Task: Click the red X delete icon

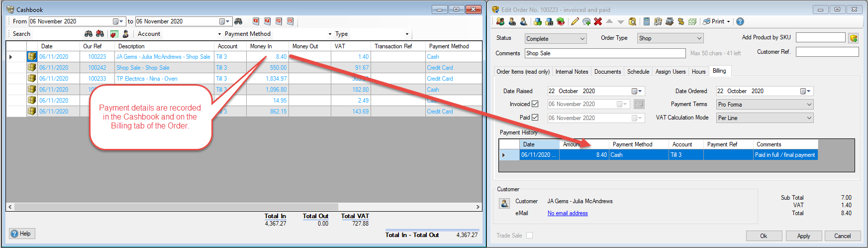Action: pos(598,21)
